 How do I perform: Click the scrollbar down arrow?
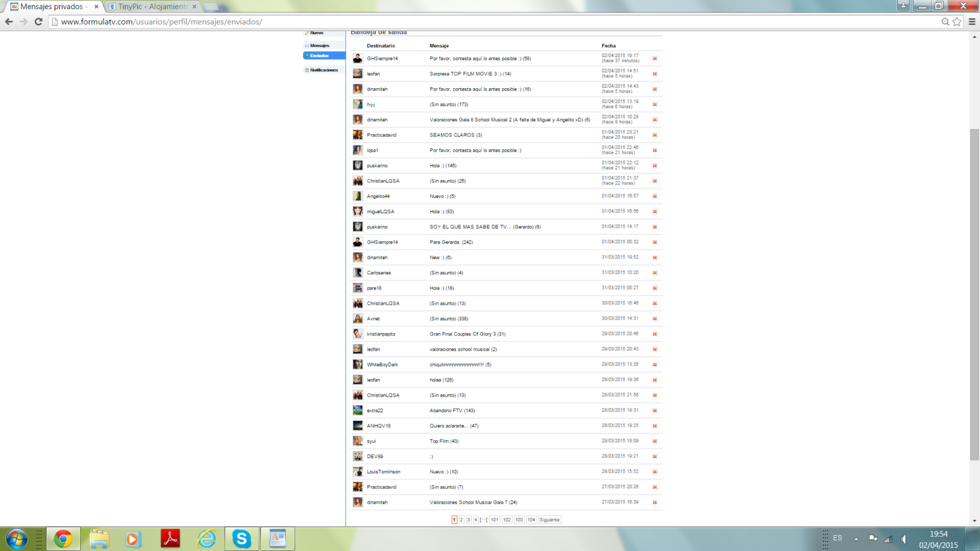[974, 521]
